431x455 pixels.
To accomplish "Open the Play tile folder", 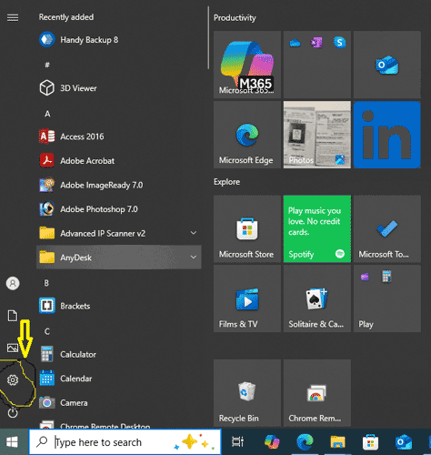I will click(387, 299).
